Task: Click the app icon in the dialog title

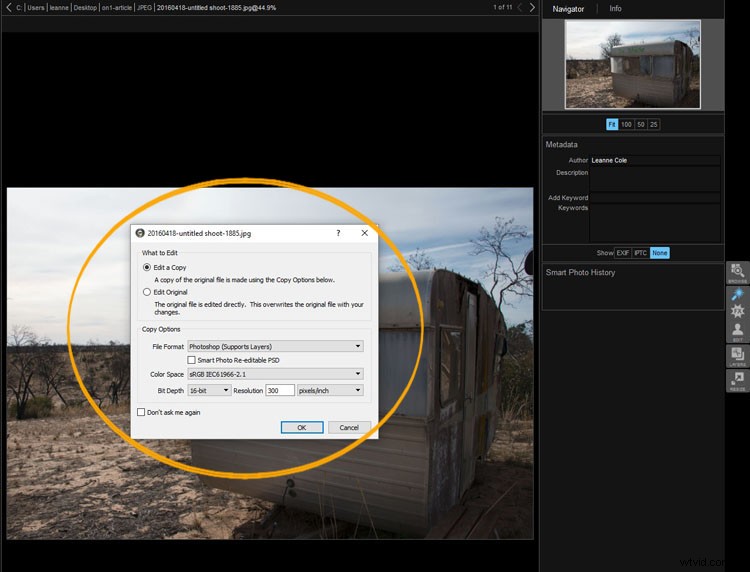Action: pos(140,233)
